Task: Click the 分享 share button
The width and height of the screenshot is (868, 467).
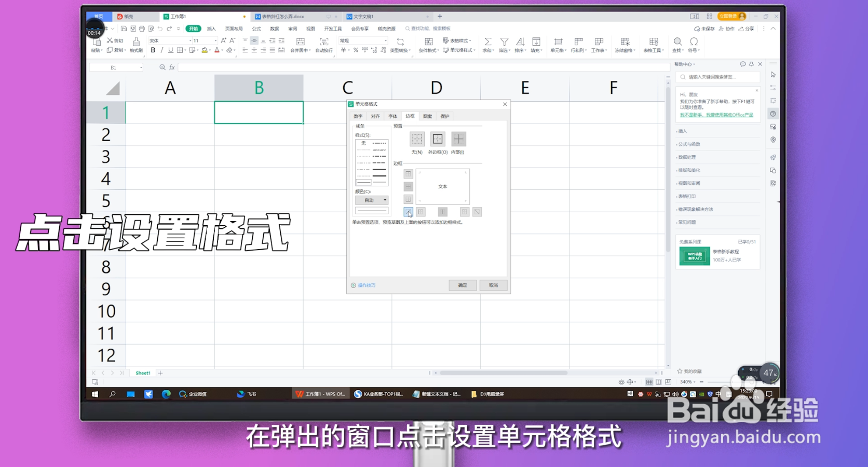Action: pos(747,29)
